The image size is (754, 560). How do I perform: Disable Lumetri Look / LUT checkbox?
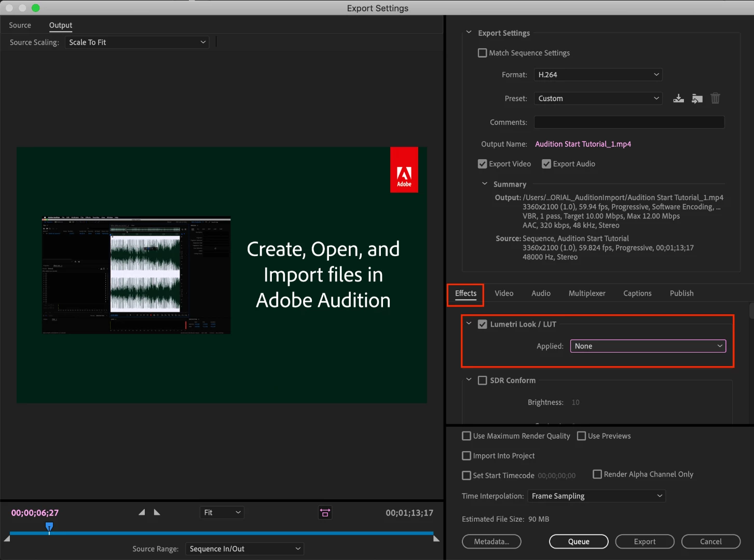(x=483, y=324)
